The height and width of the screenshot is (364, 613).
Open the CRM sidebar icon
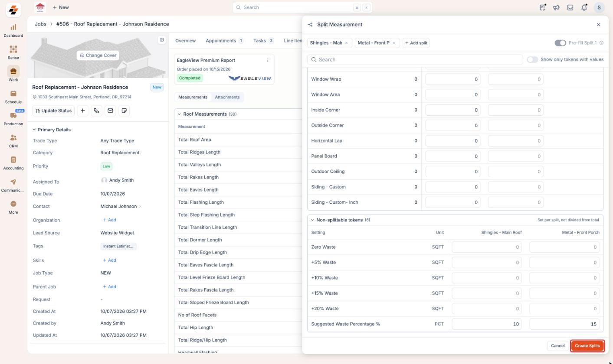(13, 141)
